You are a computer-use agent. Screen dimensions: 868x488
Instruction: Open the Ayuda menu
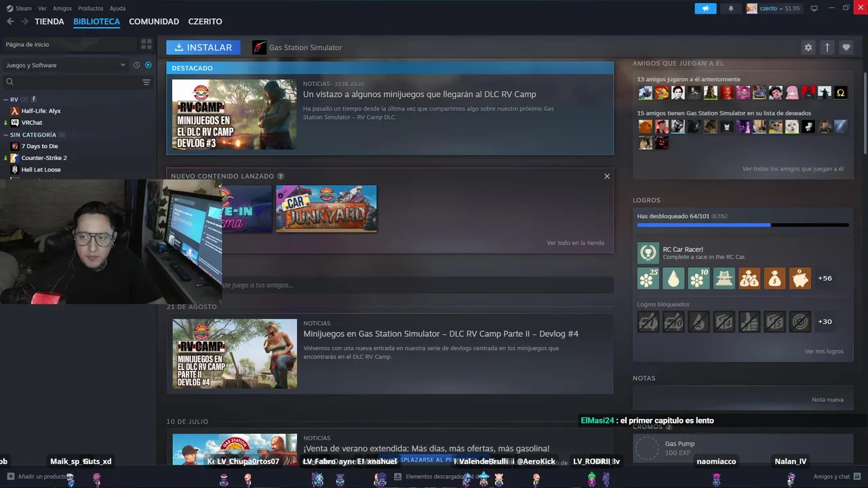pos(117,8)
